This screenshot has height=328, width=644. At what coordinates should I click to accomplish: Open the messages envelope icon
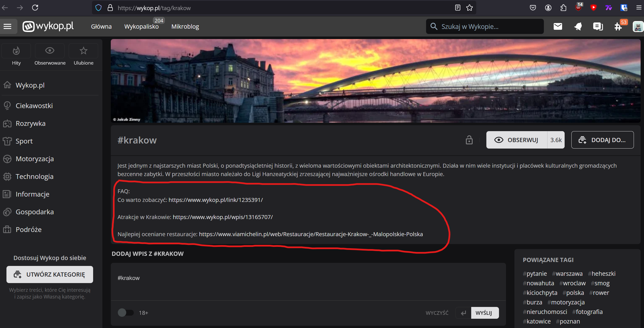coord(558,26)
